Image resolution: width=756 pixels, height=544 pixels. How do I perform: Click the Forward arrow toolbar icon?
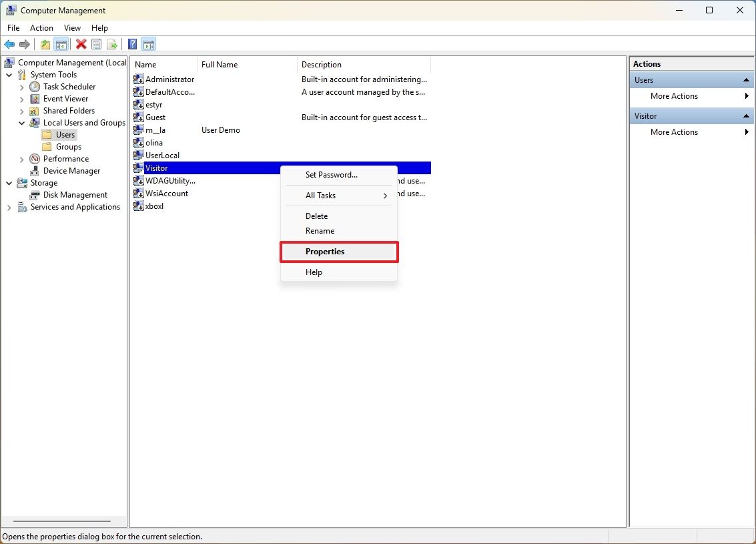(x=25, y=44)
